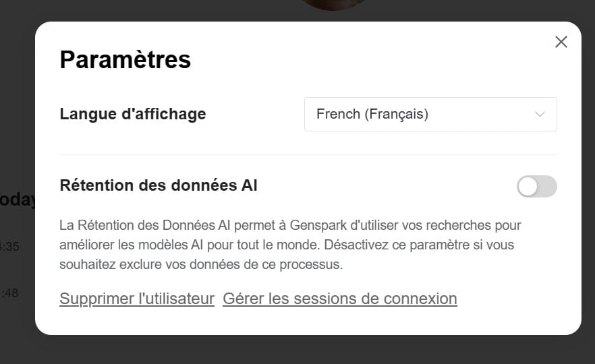The width and height of the screenshot is (595, 364).
Task: Click the divider line below the language row
Action: (308, 154)
